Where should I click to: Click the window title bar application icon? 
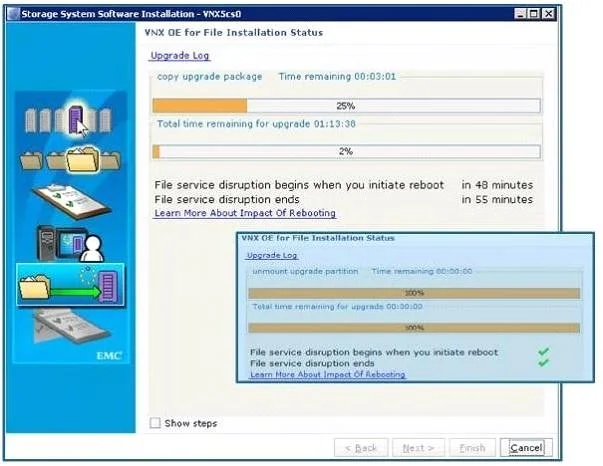[13, 14]
